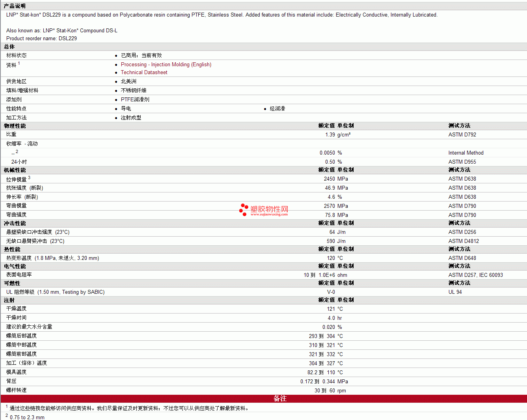Open the Processing - Injection Molding (English) link
This screenshot has height=420, width=527.
(x=166, y=65)
